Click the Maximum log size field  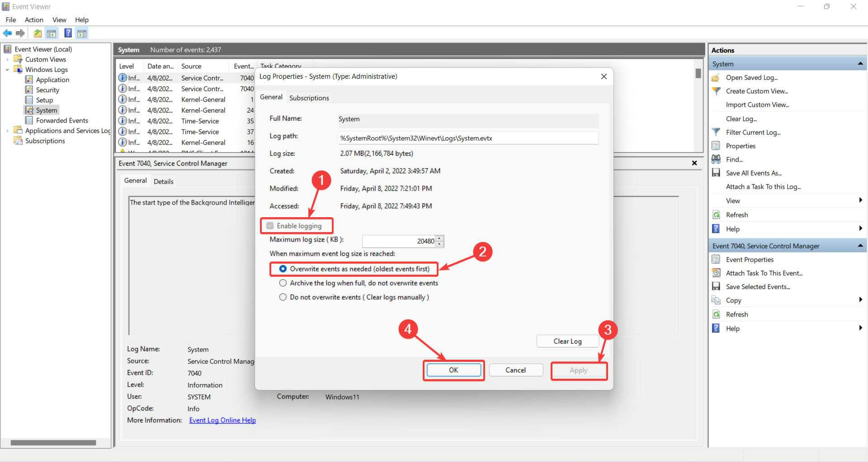click(398, 241)
